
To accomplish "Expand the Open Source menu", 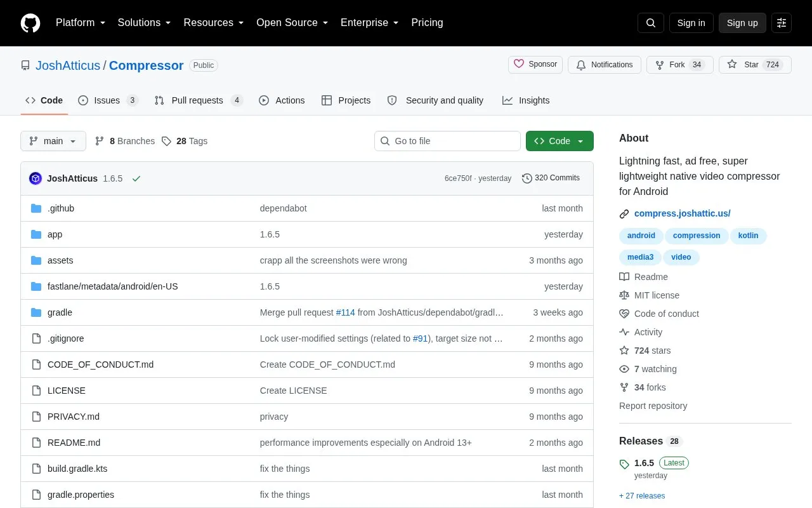I will pyautogui.click(x=292, y=23).
